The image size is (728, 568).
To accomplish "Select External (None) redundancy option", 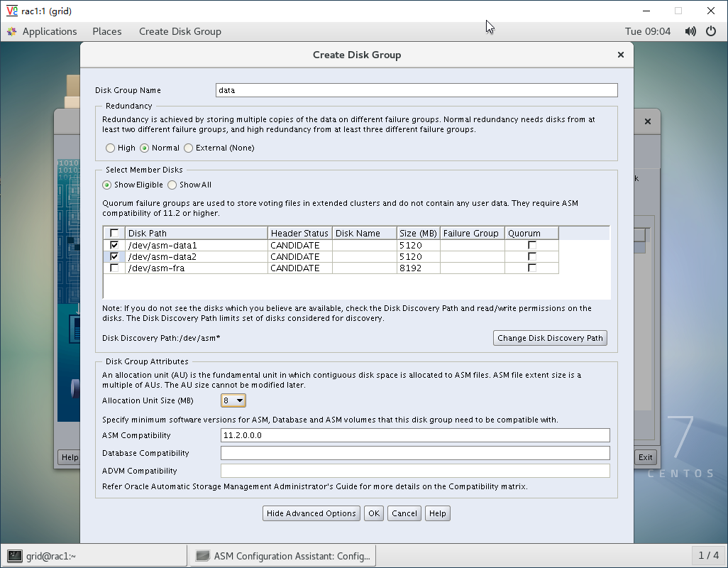I will point(188,148).
